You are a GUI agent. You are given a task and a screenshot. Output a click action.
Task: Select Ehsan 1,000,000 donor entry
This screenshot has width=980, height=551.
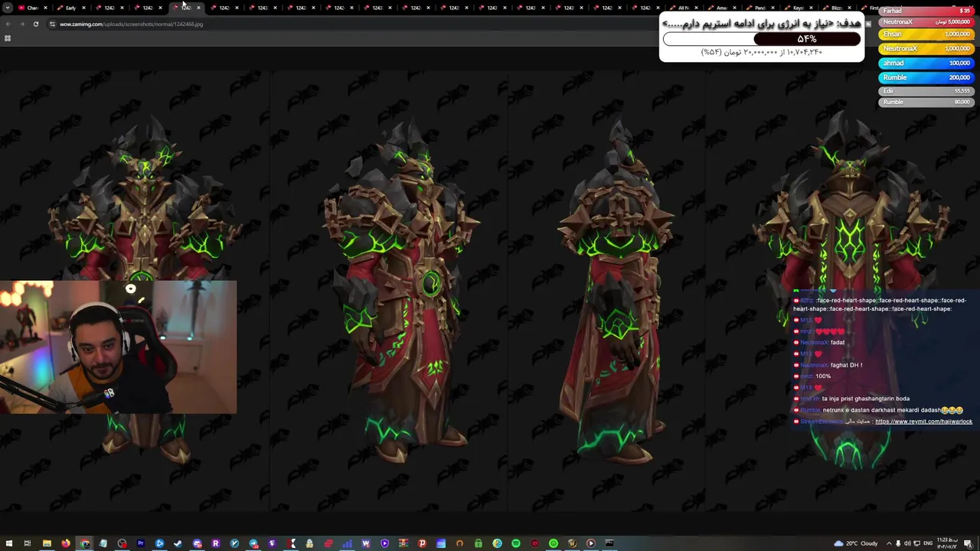tap(926, 34)
